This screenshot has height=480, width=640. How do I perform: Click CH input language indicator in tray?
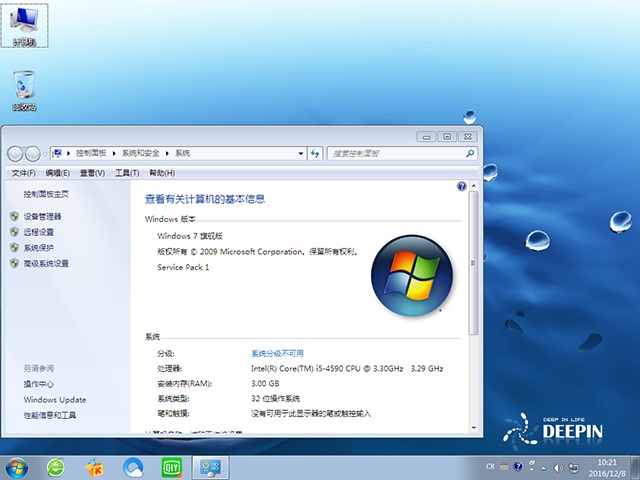coord(490,466)
